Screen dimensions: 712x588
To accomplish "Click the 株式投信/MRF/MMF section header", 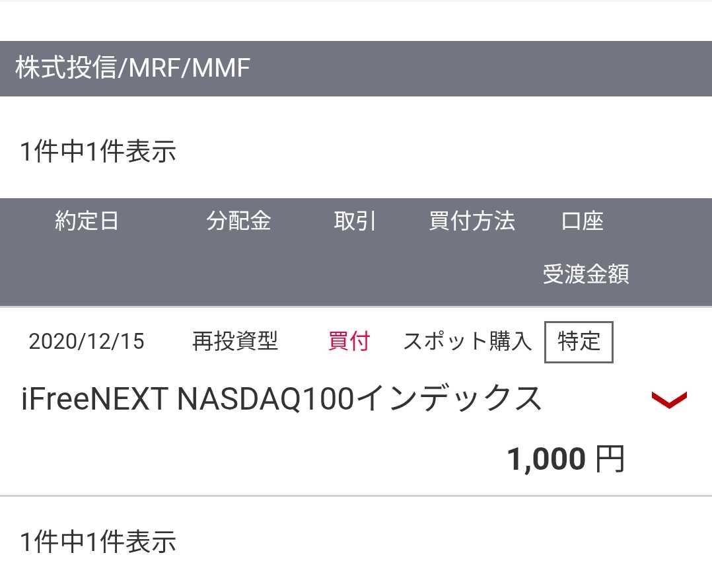I will (x=132, y=69).
